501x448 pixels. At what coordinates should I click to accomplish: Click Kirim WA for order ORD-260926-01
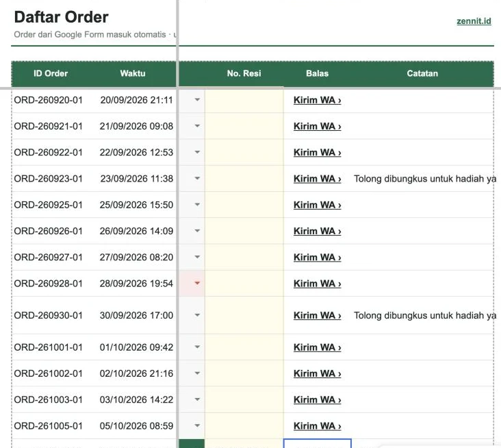pos(318,232)
